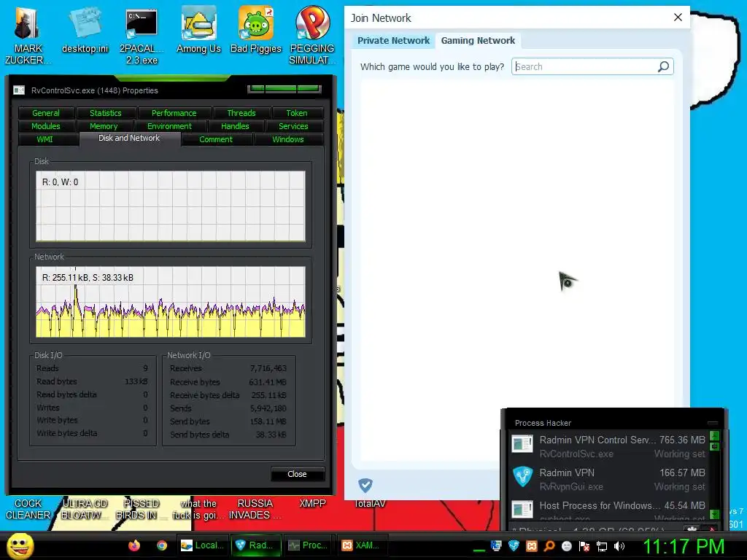Open Chrome from the taskbar
This screenshot has width=747, height=560.
(x=162, y=545)
